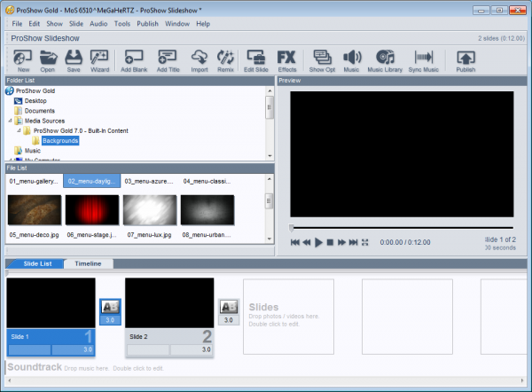Select the 08_menu-urban thumbnail
This screenshot has height=392, width=532.
[x=207, y=210]
